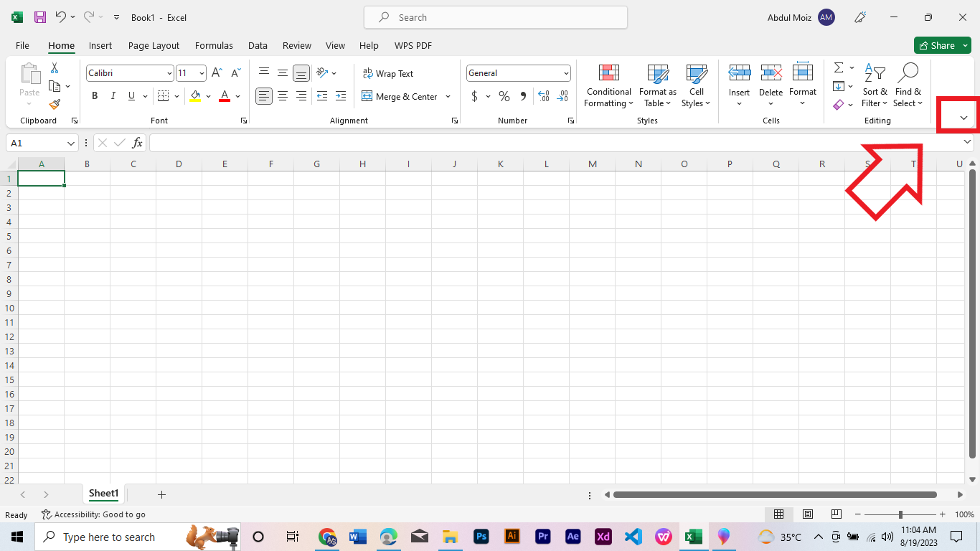Click the Cut scissors icon

point(55,68)
